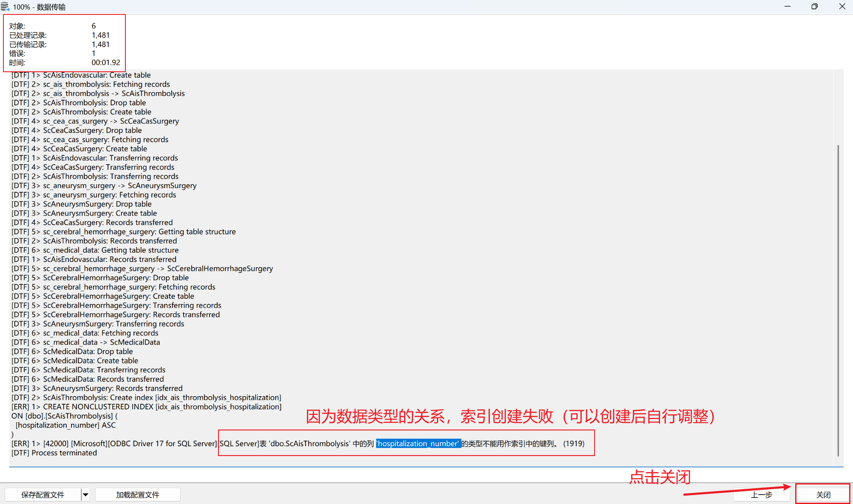This screenshot has width=853, height=504.
Task: Click 'ScCeaCasSurgery: Records transferred' log line
Action: (92, 222)
